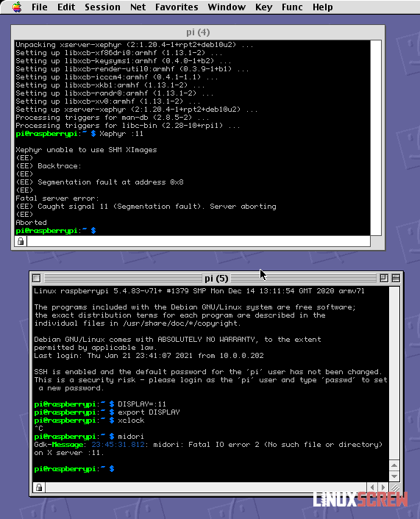Open the Edit menu
Image resolution: width=420 pixels, height=519 pixels.
point(66,7)
